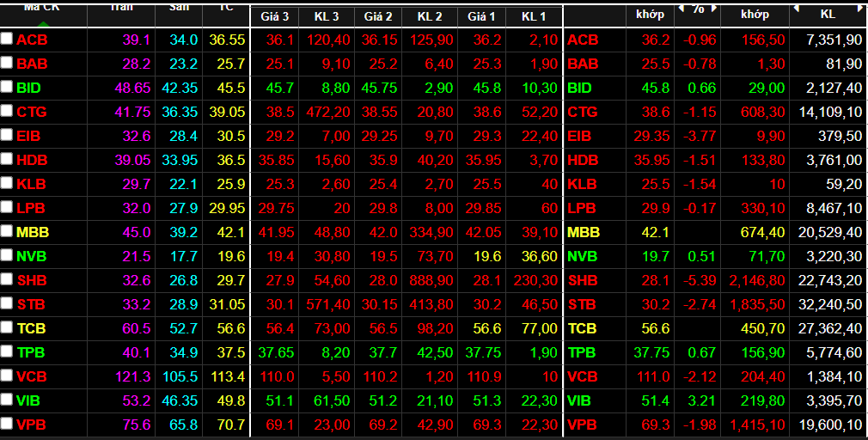This screenshot has height=440, width=868.
Task: Tick the checkbox for ACB
Action: [7, 40]
